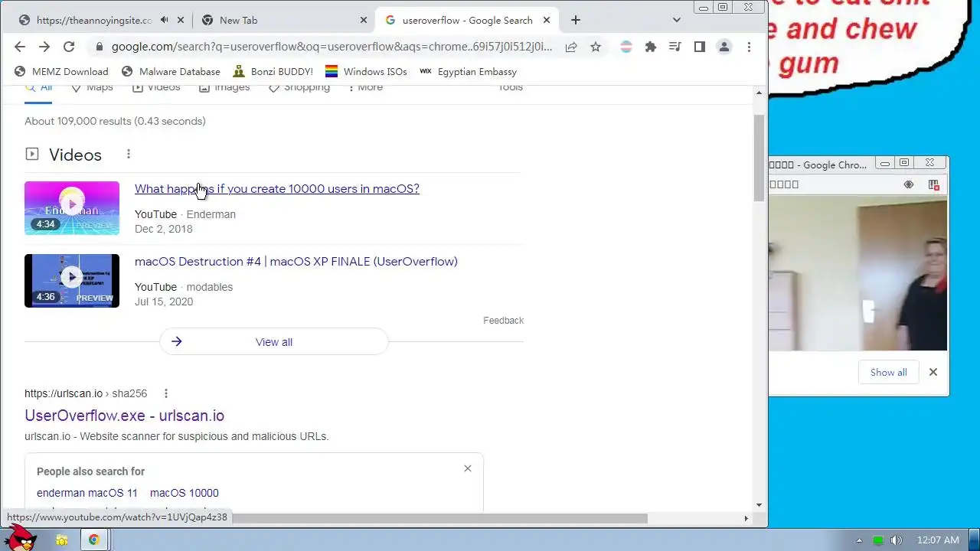Select the Shopping search filter
The image size is (980, 551).
pyautogui.click(x=299, y=89)
